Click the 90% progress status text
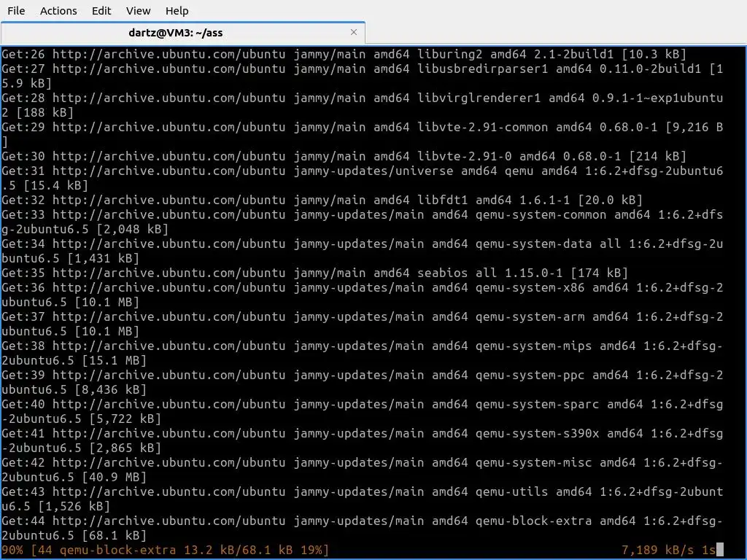Image resolution: width=747 pixels, height=560 pixels. coord(12,550)
